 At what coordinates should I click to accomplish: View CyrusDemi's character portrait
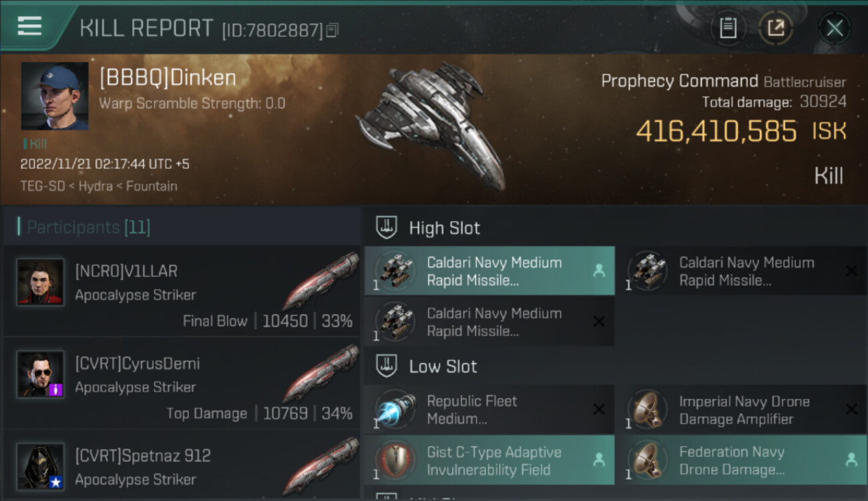(41, 374)
